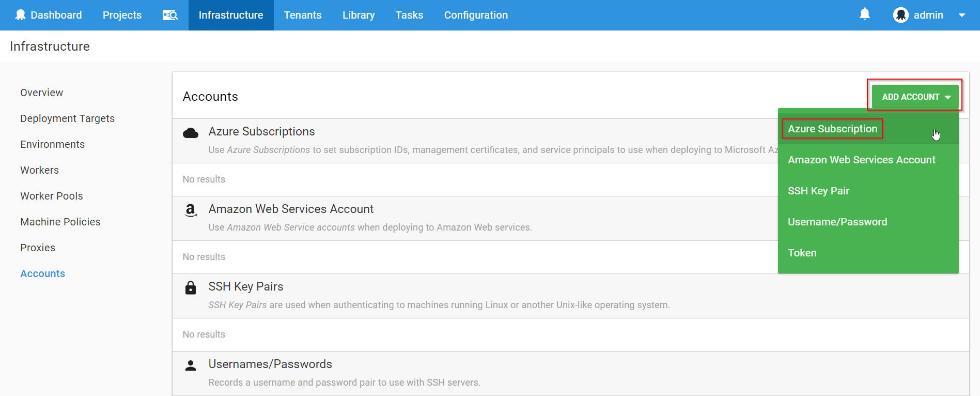980x396 pixels.
Task: Open the notifications bell
Action: coord(865,14)
